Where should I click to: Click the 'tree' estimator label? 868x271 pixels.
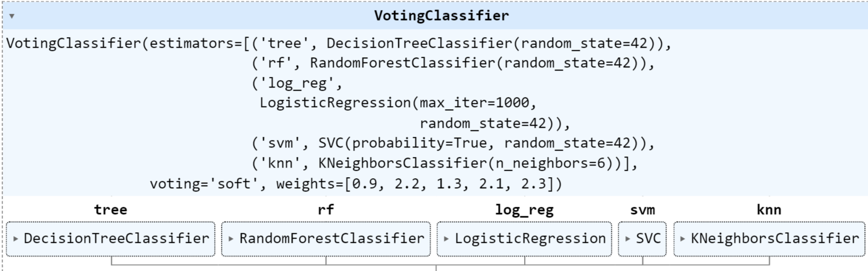tap(111, 209)
